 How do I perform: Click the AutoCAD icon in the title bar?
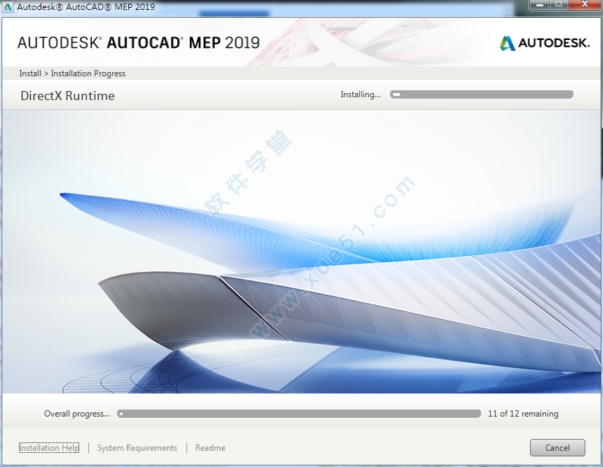8,7
